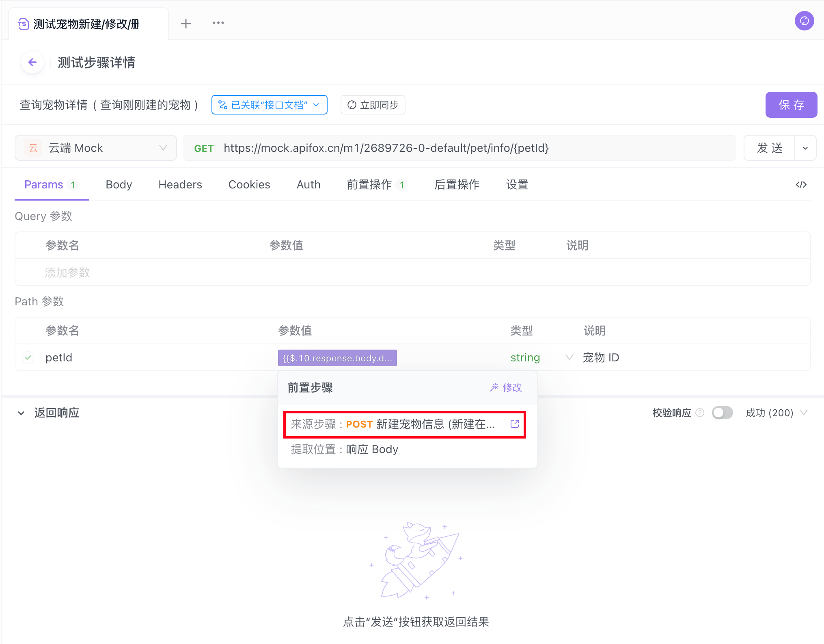Collapse the response section
This screenshot has height=644, width=824.
point(21,413)
